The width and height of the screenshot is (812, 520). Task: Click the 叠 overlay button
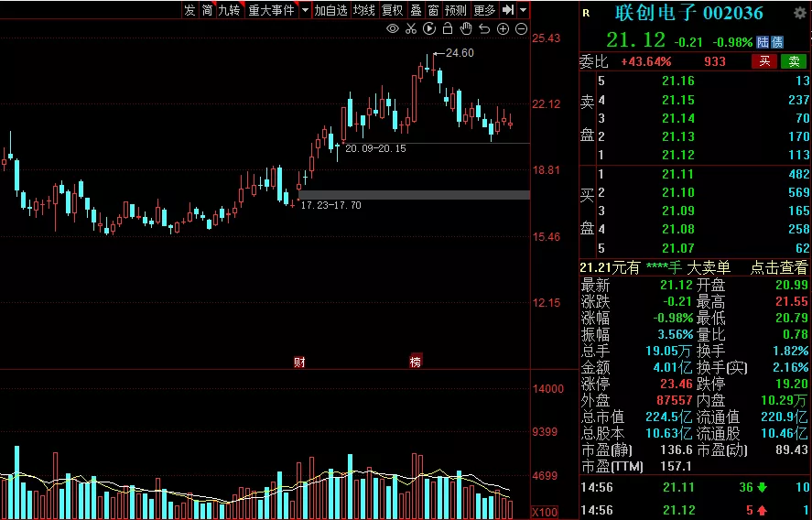point(416,10)
